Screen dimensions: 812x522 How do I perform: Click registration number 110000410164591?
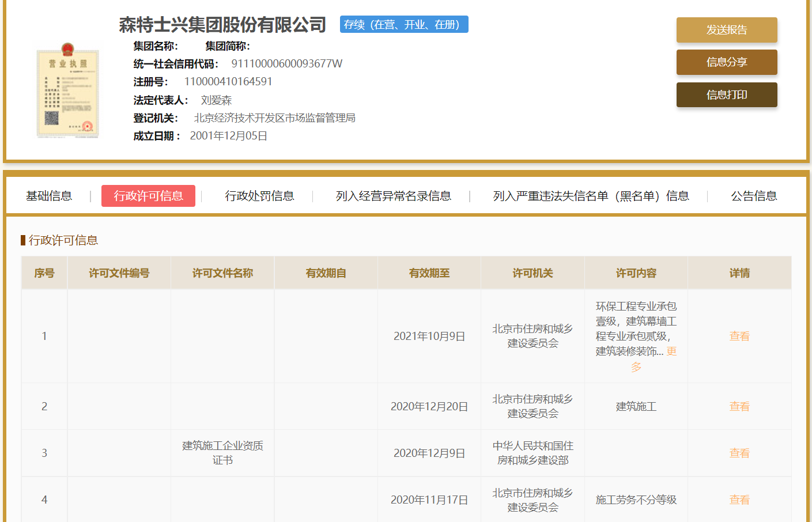point(228,81)
